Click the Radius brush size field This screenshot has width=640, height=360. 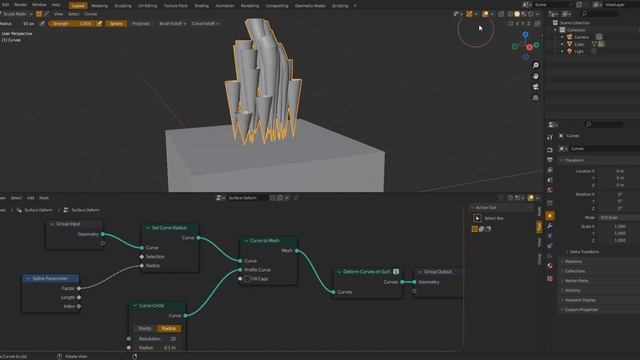coord(18,24)
